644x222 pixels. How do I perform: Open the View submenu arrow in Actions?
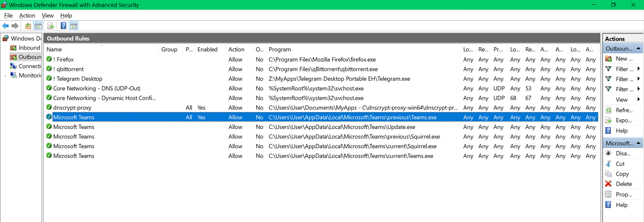[x=639, y=100]
